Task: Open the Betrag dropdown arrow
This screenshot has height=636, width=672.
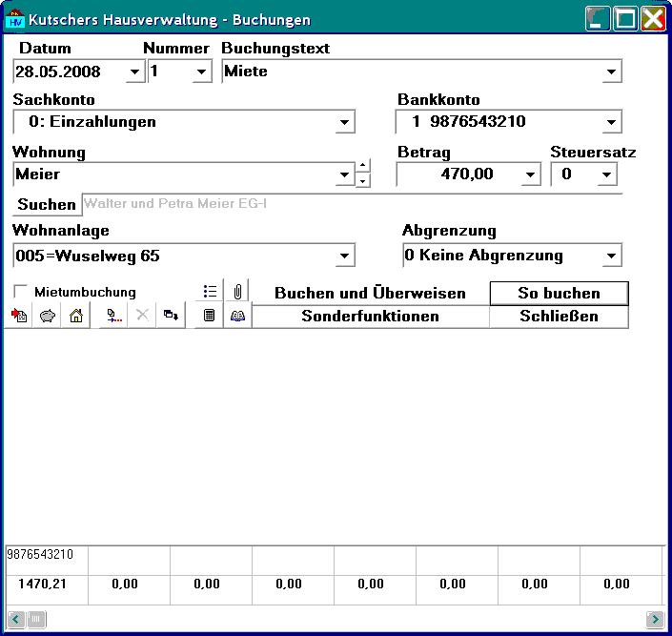Action: [531, 174]
